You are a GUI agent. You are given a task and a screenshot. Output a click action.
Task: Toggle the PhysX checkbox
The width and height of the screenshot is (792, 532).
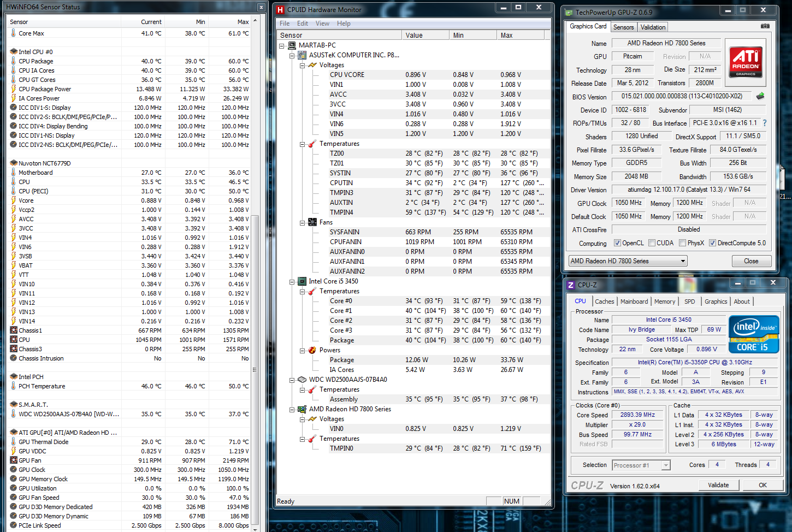(x=682, y=243)
